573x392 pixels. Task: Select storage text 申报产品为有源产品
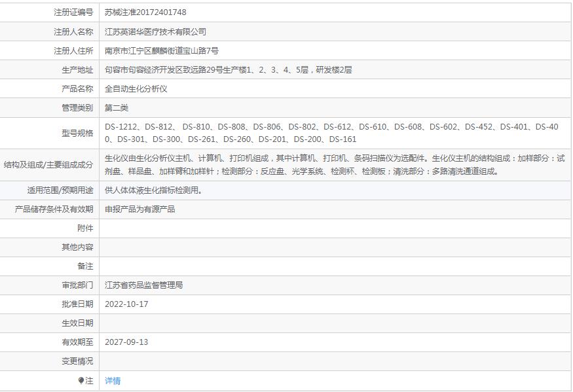140,209
